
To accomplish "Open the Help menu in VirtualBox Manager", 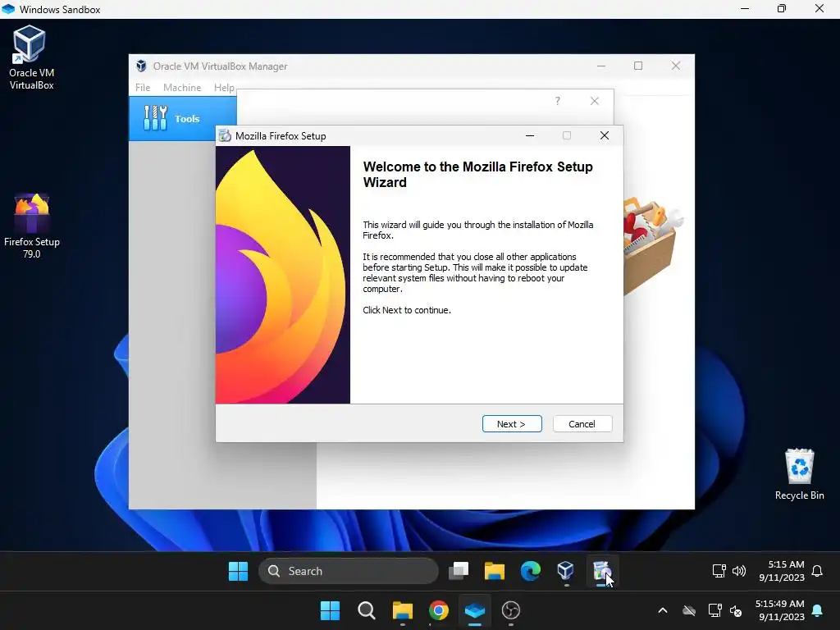I will point(224,87).
